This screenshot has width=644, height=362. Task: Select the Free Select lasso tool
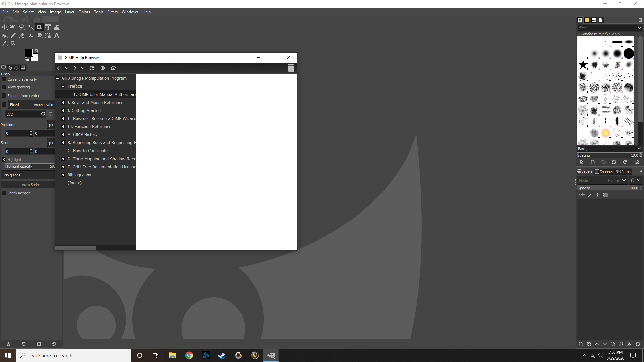(x=22, y=27)
